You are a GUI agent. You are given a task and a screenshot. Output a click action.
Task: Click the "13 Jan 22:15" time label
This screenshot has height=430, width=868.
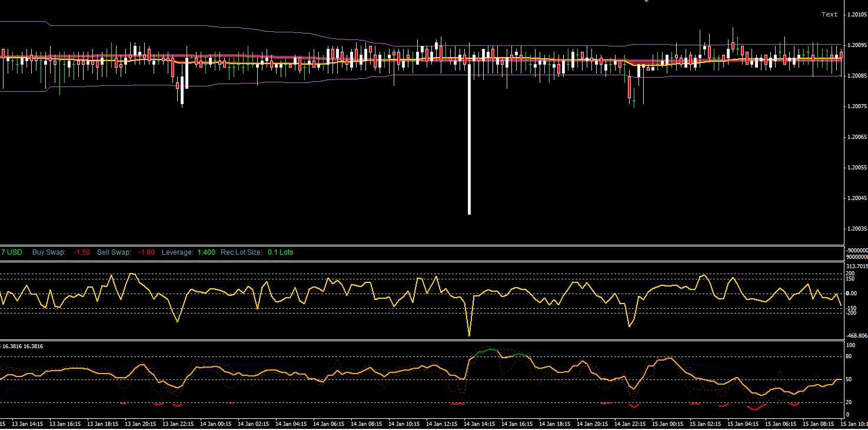(x=178, y=424)
